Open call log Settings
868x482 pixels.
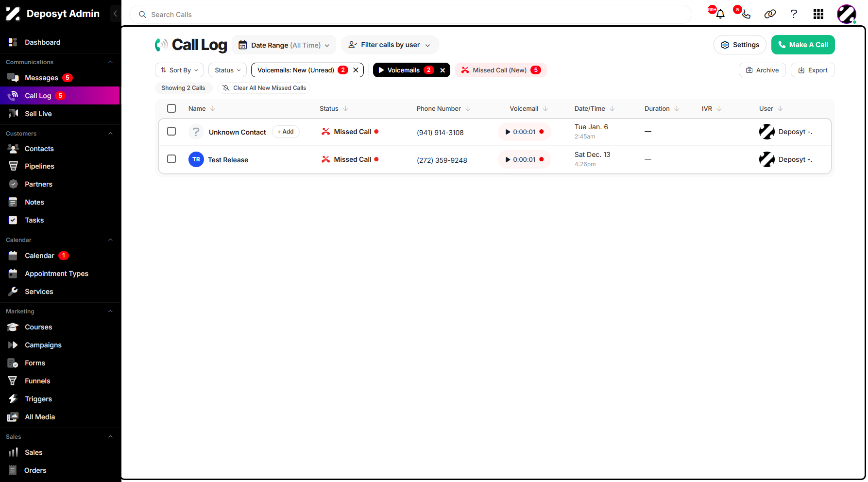tap(740, 45)
